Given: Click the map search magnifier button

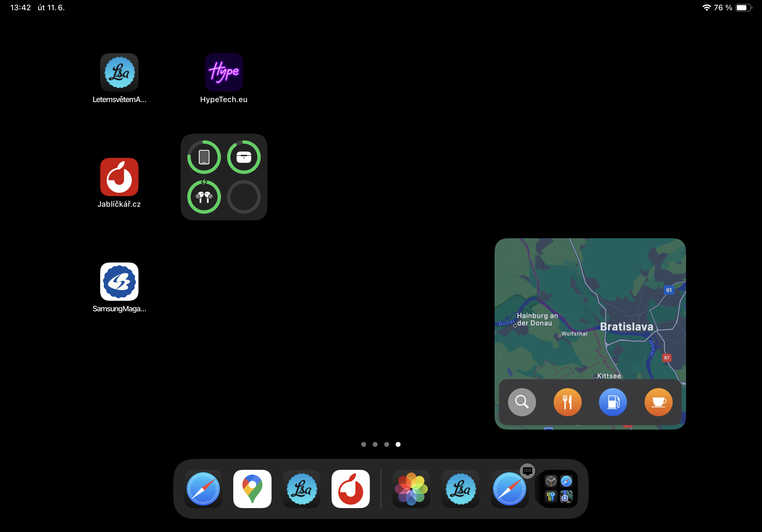Looking at the screenshot, I should click(522, 402).
